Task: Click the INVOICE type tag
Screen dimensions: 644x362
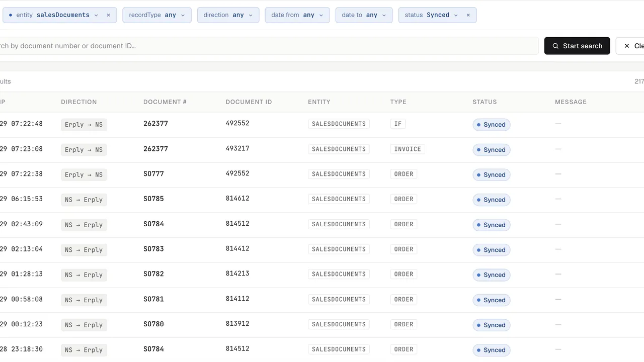Action: tap(408, 149)
